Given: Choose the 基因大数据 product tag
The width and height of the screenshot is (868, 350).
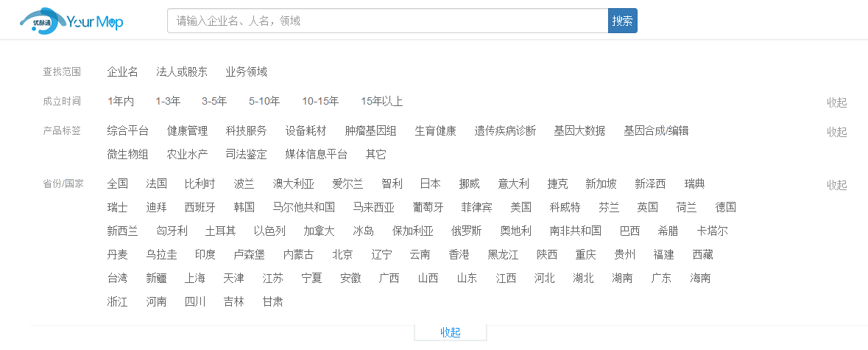Looking at the screenshot, I should point(579,131).
